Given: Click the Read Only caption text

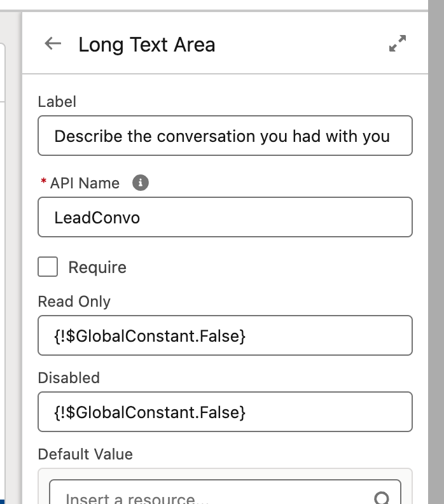Looking at the screenshot, I should tap(74, 302).
